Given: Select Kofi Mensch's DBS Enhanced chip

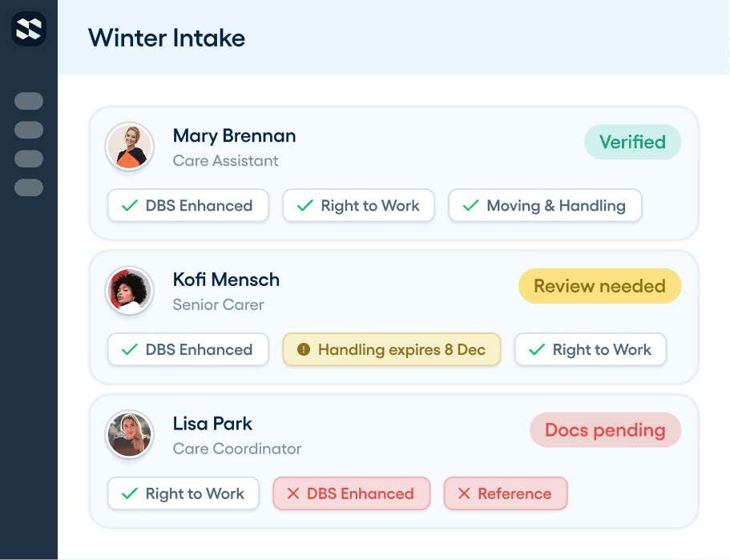Looking at the screenshot, I should point(188,349).
